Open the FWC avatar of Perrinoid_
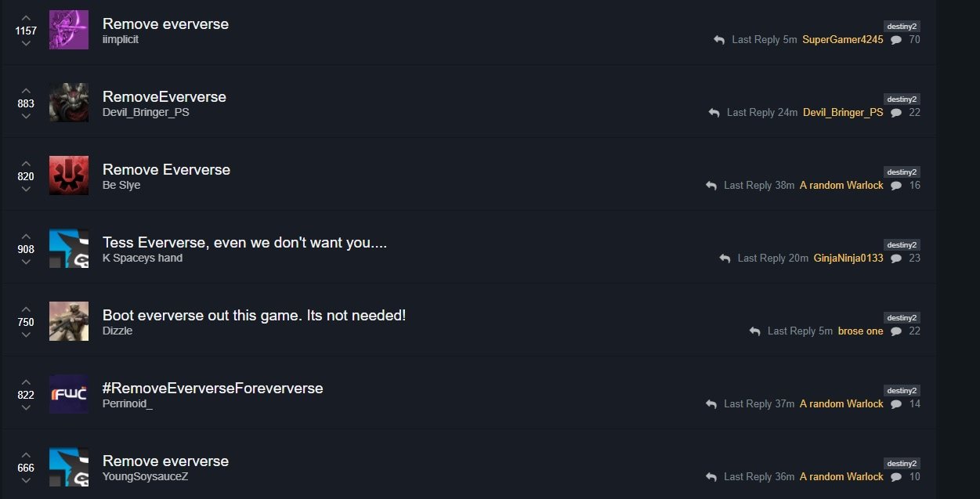Image resolution: width=980 pixels, height=499 pixels. tap(69, 394)
